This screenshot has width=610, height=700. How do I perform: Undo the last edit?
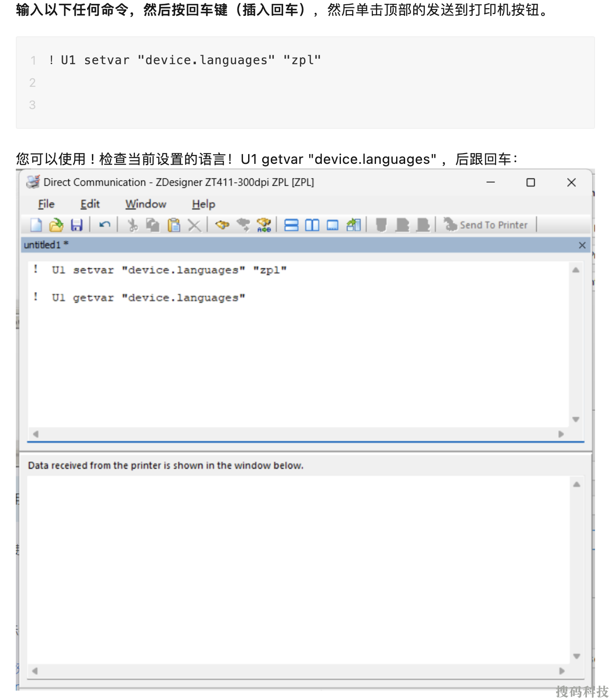pyautogui.click(x=104, y=225)
